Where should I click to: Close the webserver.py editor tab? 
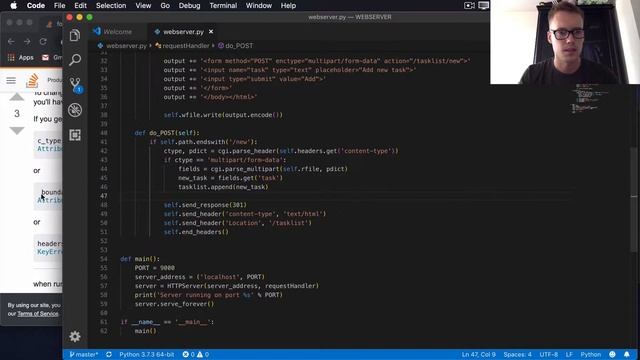(211, 31)
